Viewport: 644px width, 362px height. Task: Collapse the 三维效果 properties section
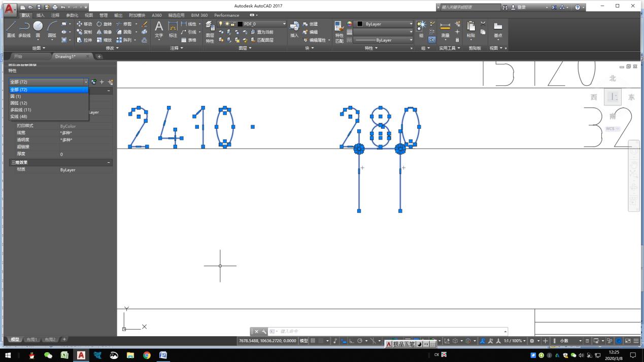pos(109,162)
